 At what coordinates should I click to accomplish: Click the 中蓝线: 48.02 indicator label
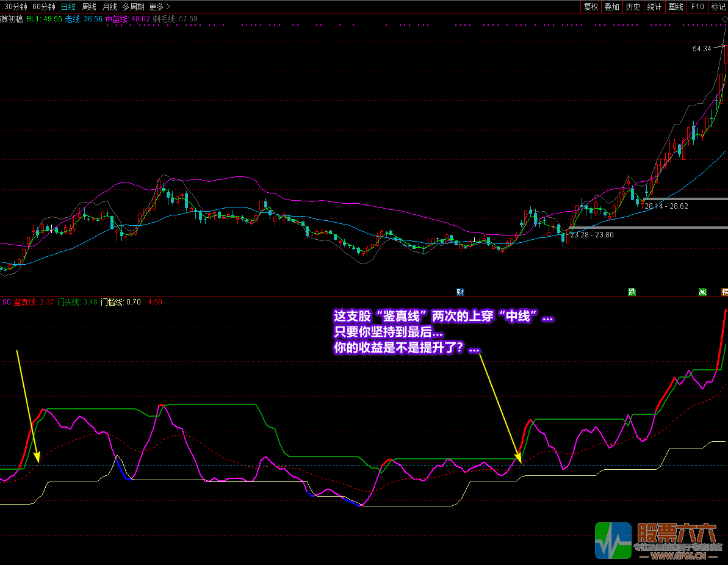tap(128, 19)
